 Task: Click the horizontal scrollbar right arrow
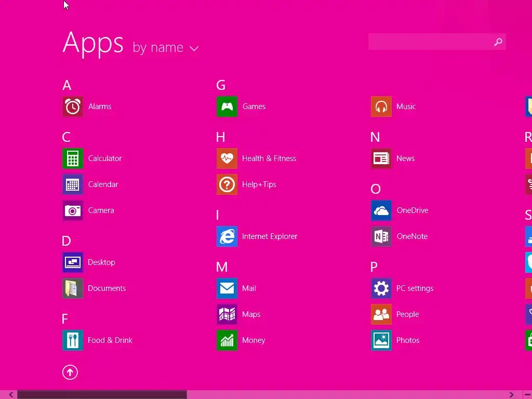(512, 395)
